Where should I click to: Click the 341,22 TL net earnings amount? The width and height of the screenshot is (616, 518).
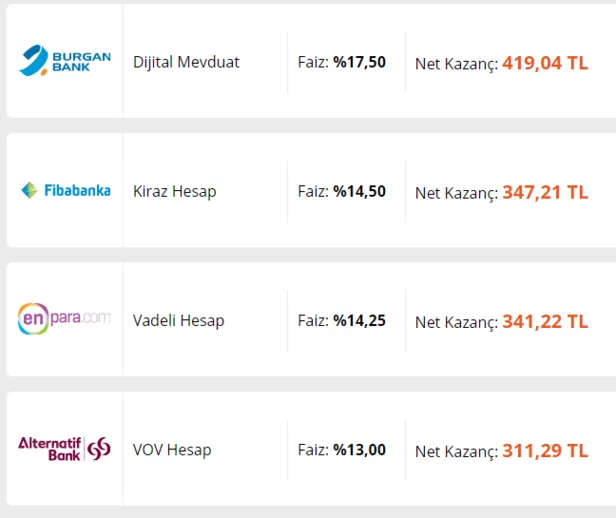(545, 322)
